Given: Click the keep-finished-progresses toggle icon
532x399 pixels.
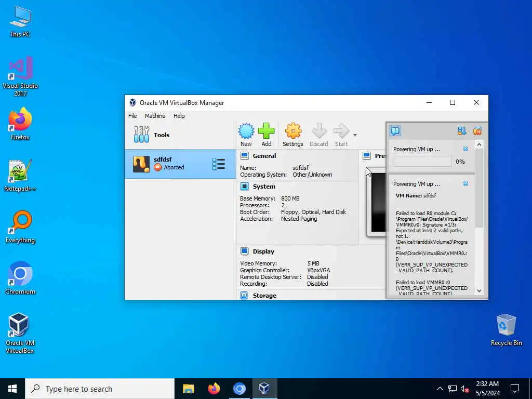Looking at the screenshot, I should point(461,130).
